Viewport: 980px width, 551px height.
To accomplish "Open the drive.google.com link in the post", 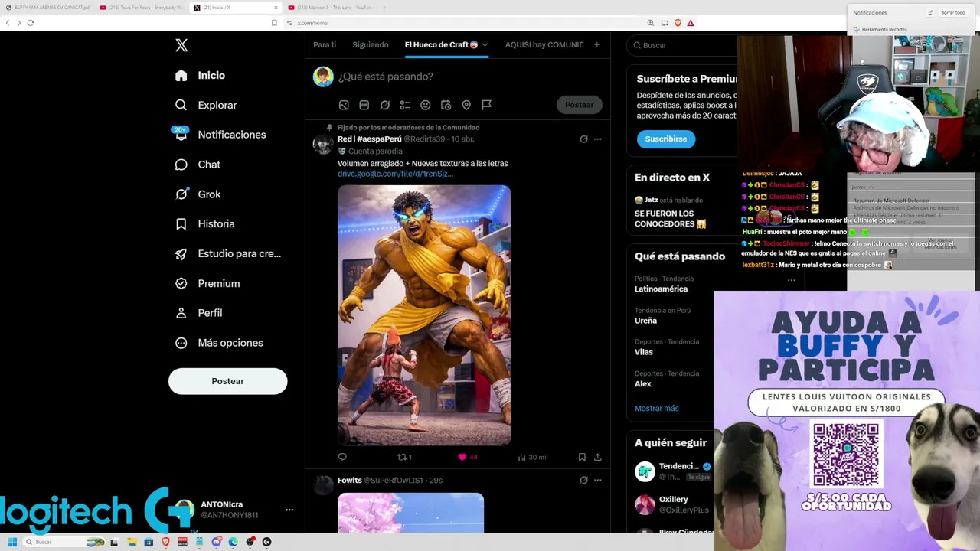I will coord(395,174).
